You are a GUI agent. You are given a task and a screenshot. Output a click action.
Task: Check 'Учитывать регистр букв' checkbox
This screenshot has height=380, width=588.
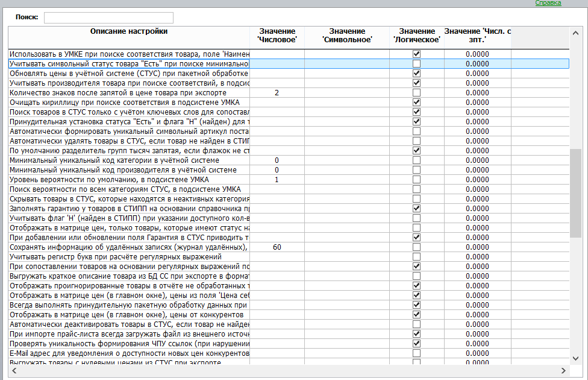(417, 257)
